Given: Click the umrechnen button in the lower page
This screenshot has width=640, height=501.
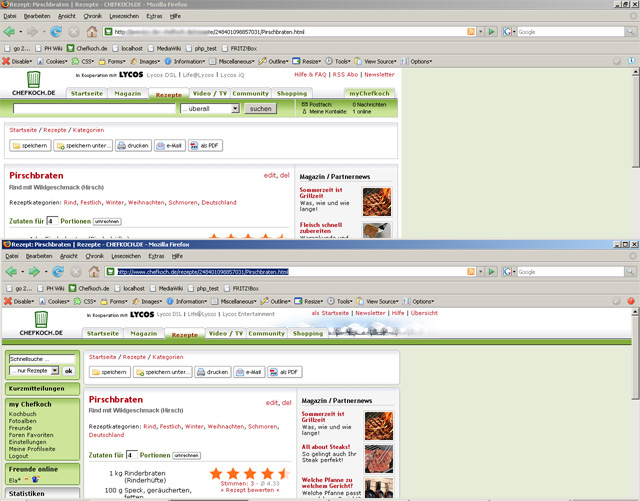Looking at the screenshot, I should click(x=186, y=455).
